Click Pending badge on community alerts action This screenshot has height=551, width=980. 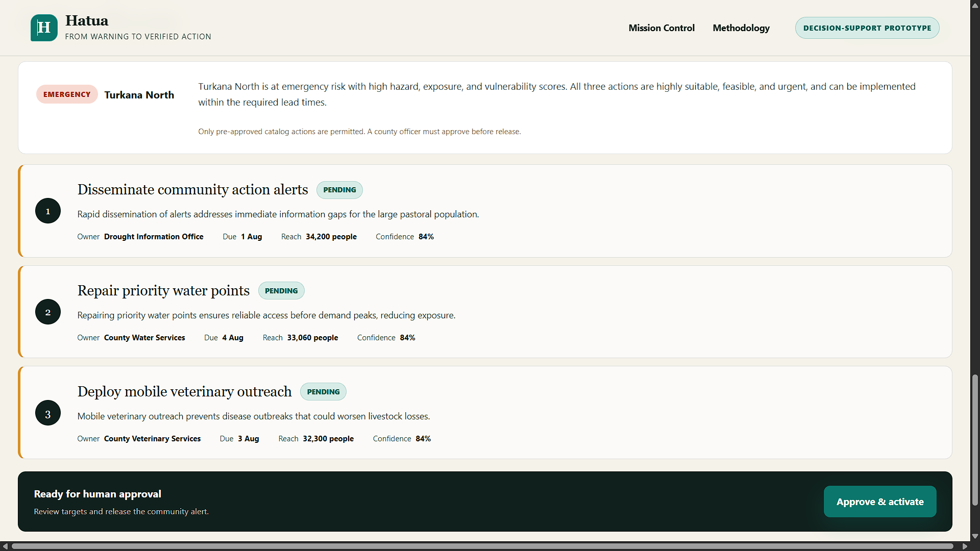coord(339,190)
